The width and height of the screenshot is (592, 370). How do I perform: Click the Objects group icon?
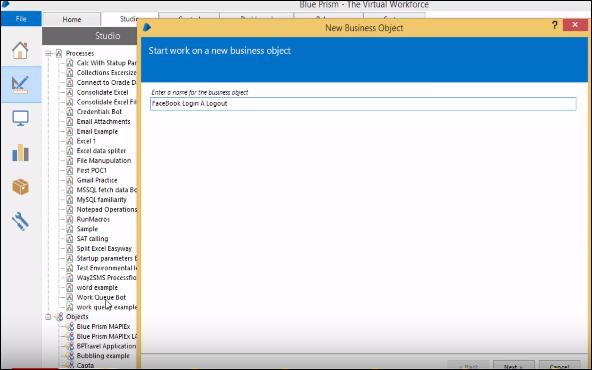[x=59, y=317]
